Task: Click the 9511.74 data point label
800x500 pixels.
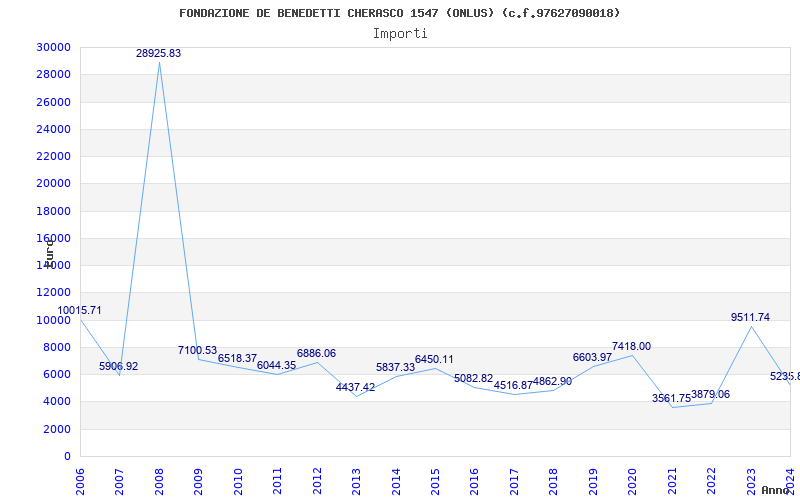Action: tap(750, 317)
